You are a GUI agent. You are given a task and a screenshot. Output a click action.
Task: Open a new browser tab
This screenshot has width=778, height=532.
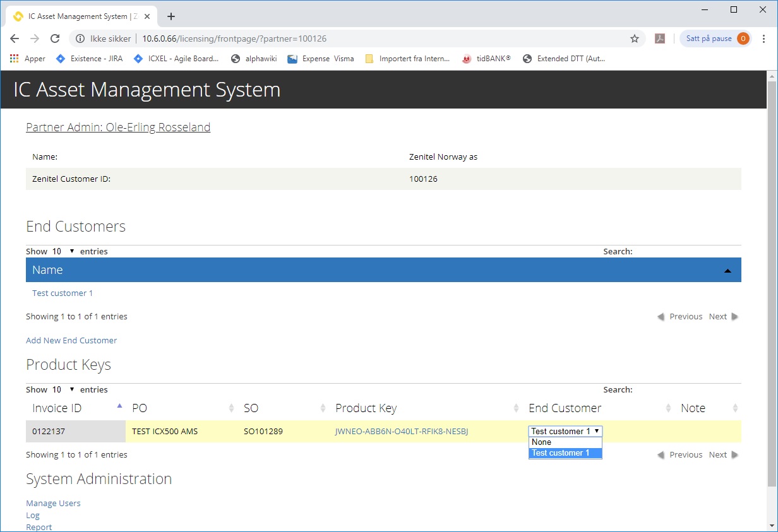pyautogui.click(x=171, y=16)
